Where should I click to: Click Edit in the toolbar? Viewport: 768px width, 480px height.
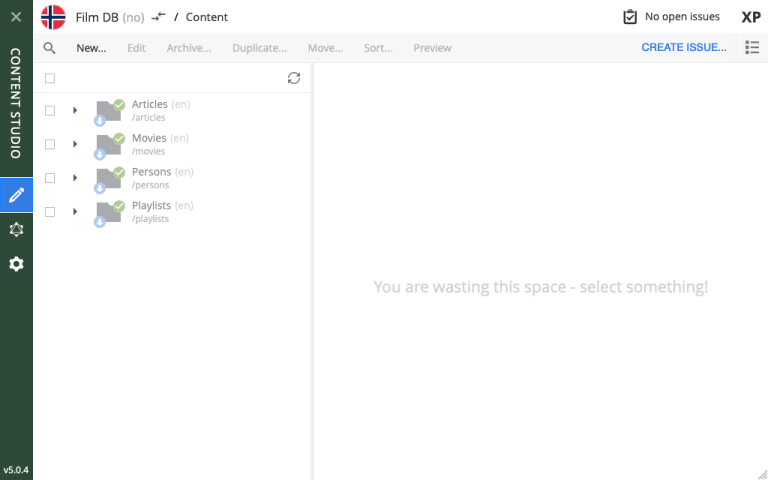pyautogui.click(x=136, y=48)
